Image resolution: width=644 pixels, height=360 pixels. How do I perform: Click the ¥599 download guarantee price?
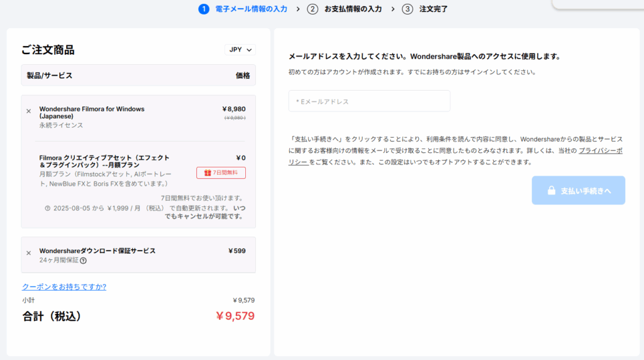(237, 250)
